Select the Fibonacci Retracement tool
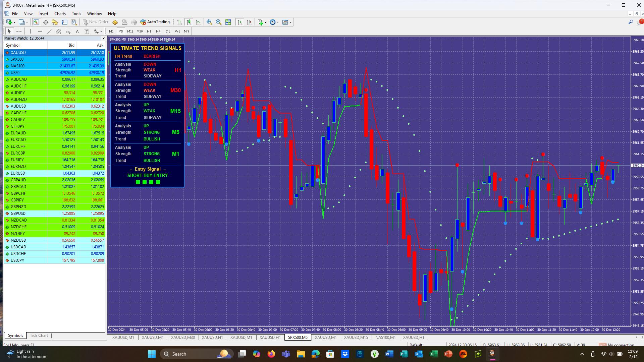Image resolution: width=644 pixels, height=362 pixels. coord(68,31)
